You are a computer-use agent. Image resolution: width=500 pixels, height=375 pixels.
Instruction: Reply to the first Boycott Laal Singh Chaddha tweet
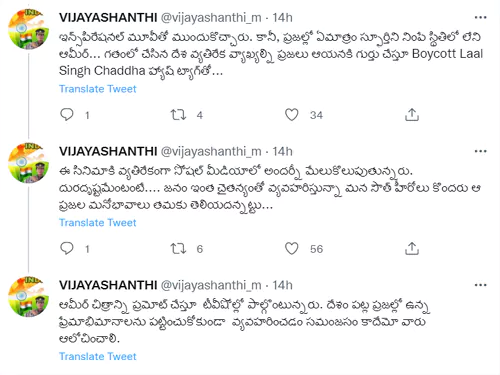[67, 115]
